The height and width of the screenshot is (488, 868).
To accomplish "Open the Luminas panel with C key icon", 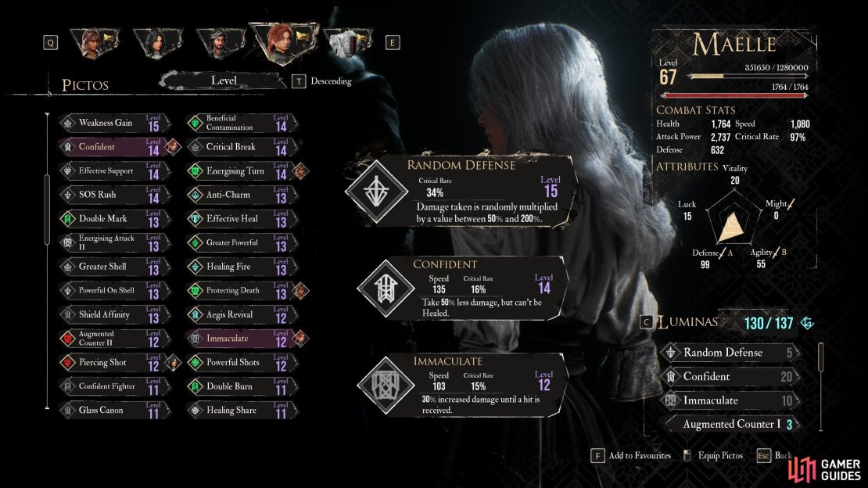I will tap(646, 322).
